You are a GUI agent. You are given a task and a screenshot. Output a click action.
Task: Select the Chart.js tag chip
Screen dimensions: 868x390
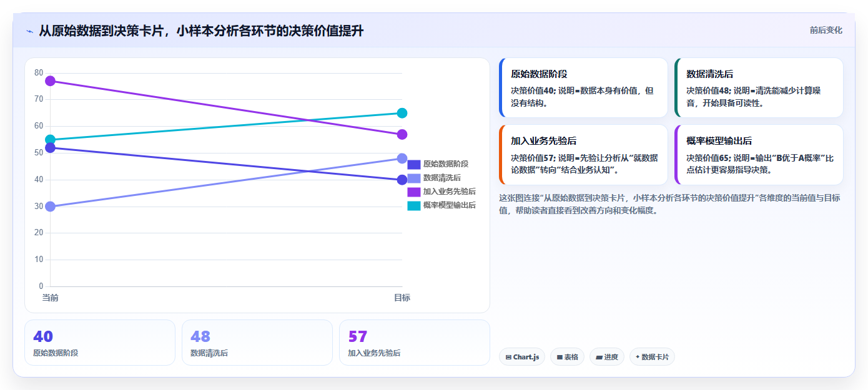522,357
